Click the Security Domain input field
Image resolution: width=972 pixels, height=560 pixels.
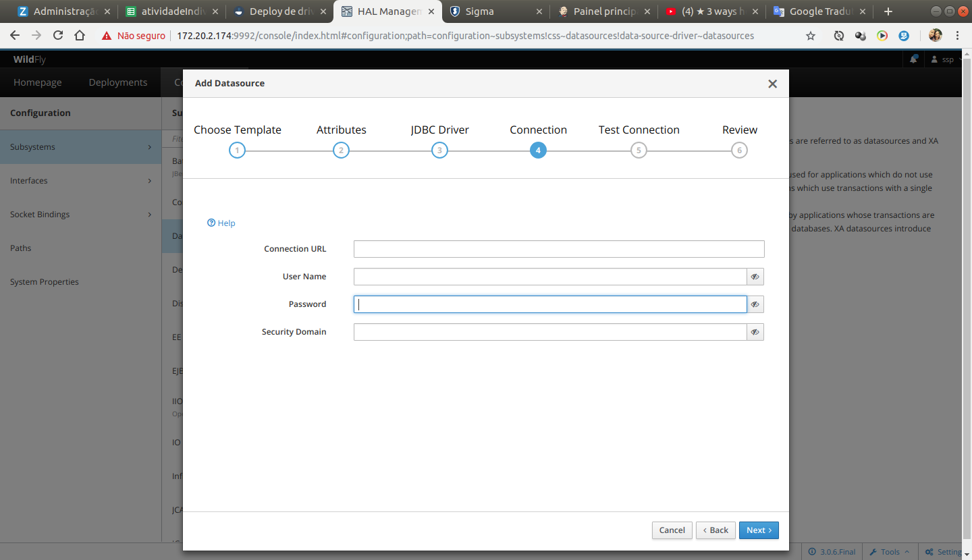click(x=550, y=332)
